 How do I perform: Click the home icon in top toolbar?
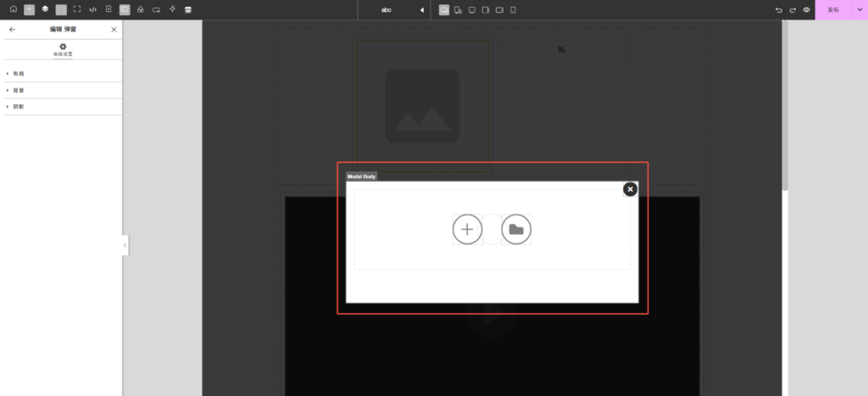coord(13,9)
